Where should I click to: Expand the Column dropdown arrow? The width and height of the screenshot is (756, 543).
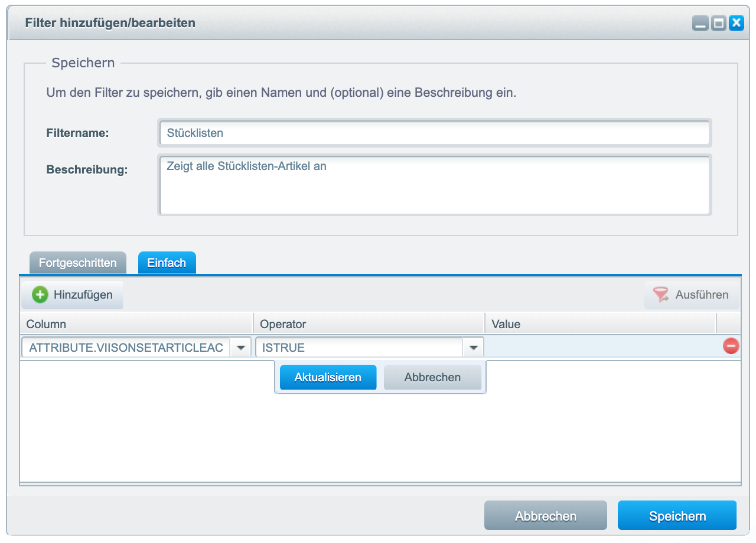[x=240, y=348]
